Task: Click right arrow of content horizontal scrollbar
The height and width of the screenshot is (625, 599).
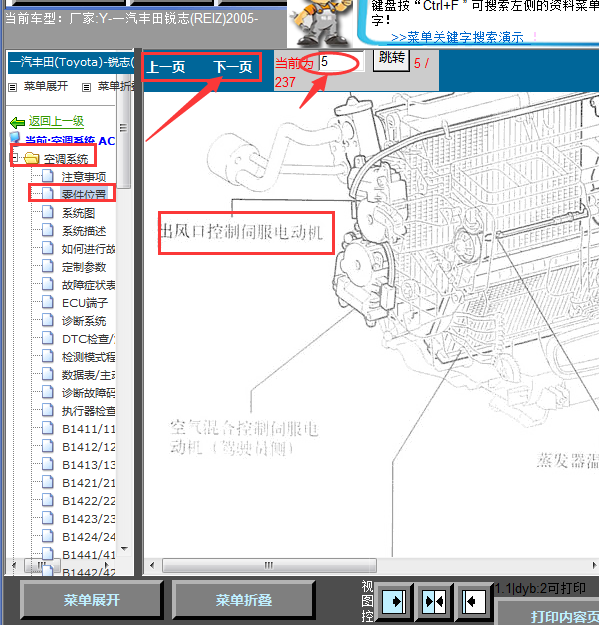Action: click(594, 565)
